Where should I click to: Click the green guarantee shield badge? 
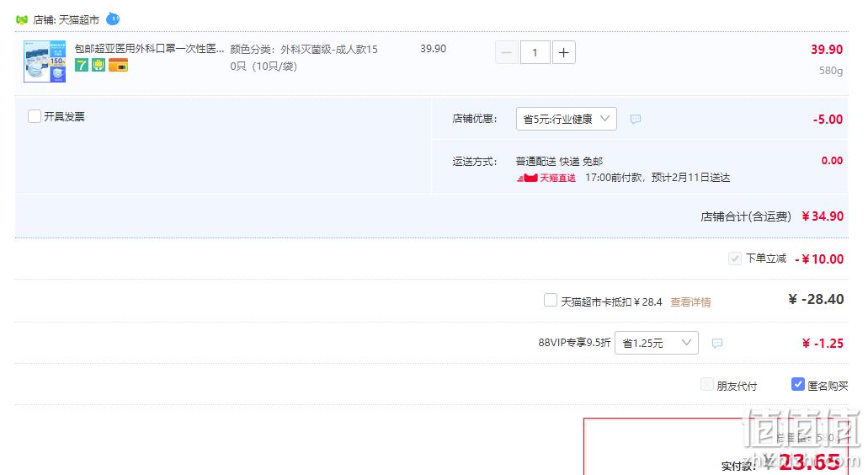(99, 66)
